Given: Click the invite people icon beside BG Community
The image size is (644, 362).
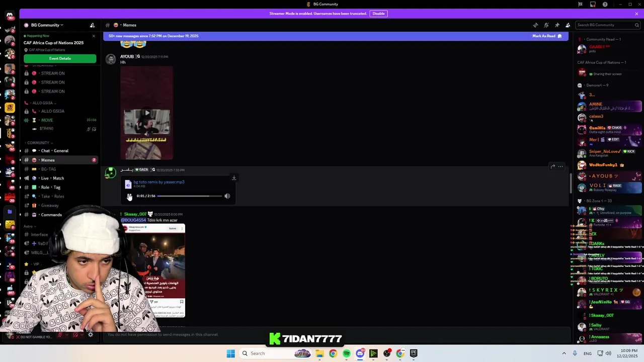Looking at the screenshot, I should pyautogui.click(x=92, y=25).
